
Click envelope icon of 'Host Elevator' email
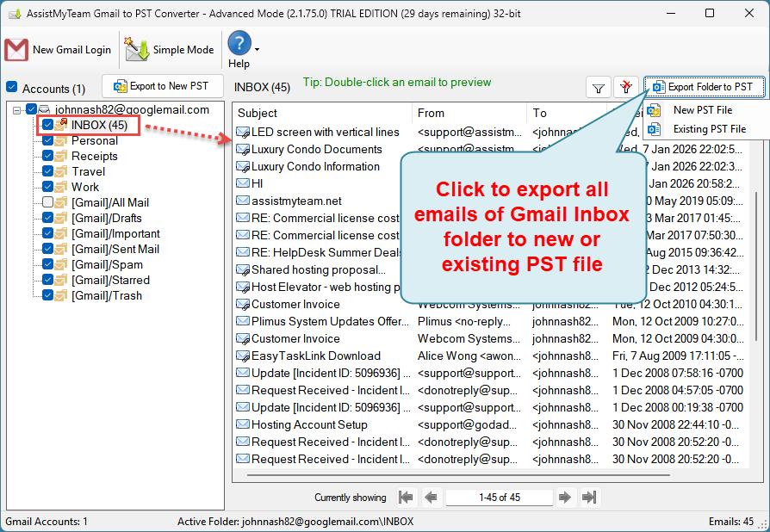click(x=243, y=287)
